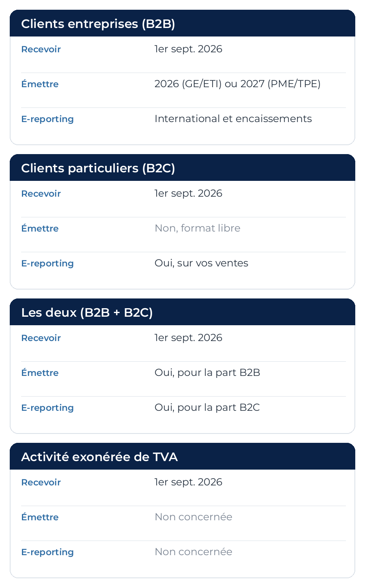This screenshot has height=588, width=365.
Task: Click the Oui, sur vos ventes value
Action: (201, 263)
